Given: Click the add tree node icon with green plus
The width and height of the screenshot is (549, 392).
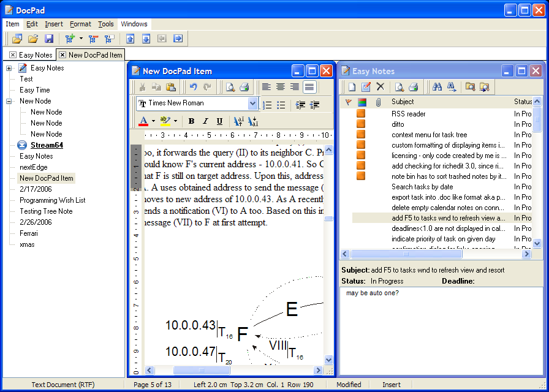Looking at the screenshot, I should (x=70, y=39).
